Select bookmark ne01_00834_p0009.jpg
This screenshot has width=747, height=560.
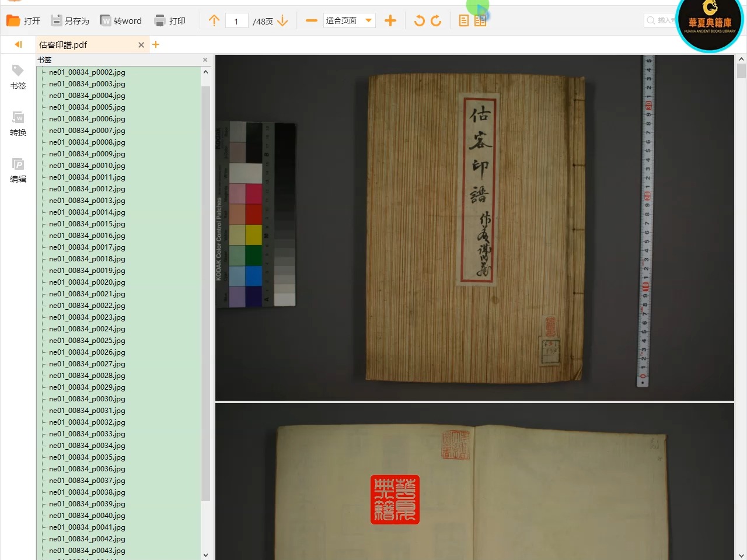point(87,154)
